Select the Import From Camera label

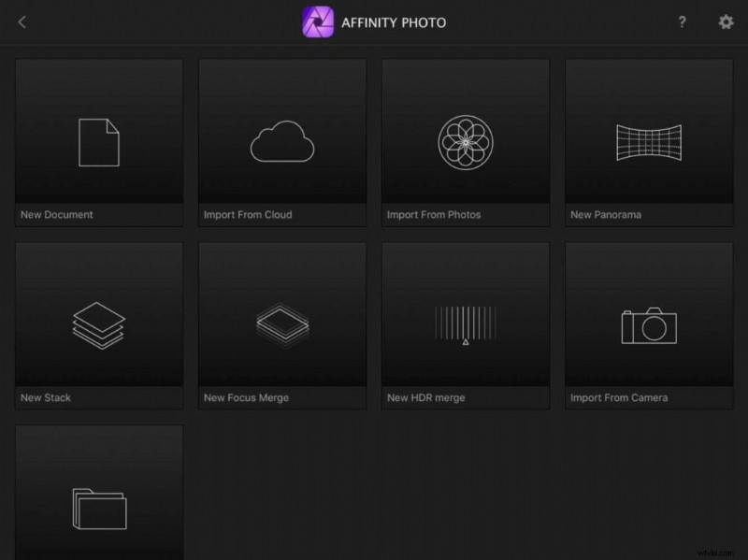pyautogui.click(x=619, y=396)
